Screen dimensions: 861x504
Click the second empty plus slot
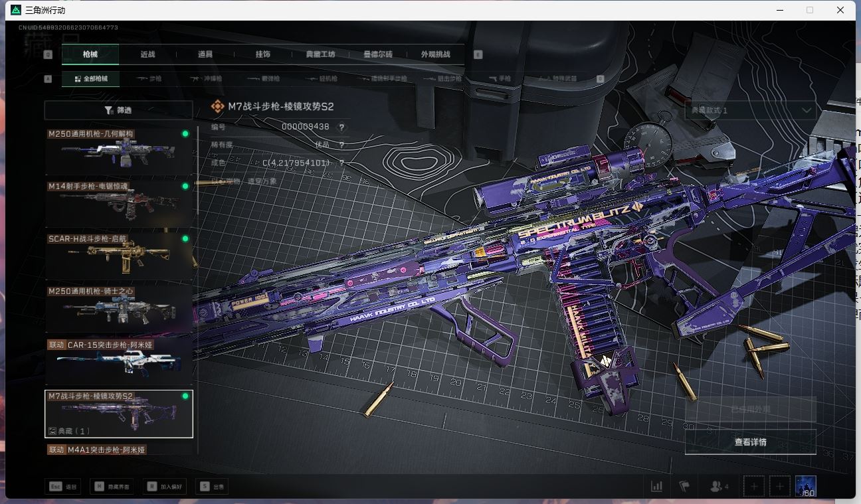(x=779, y=486)
